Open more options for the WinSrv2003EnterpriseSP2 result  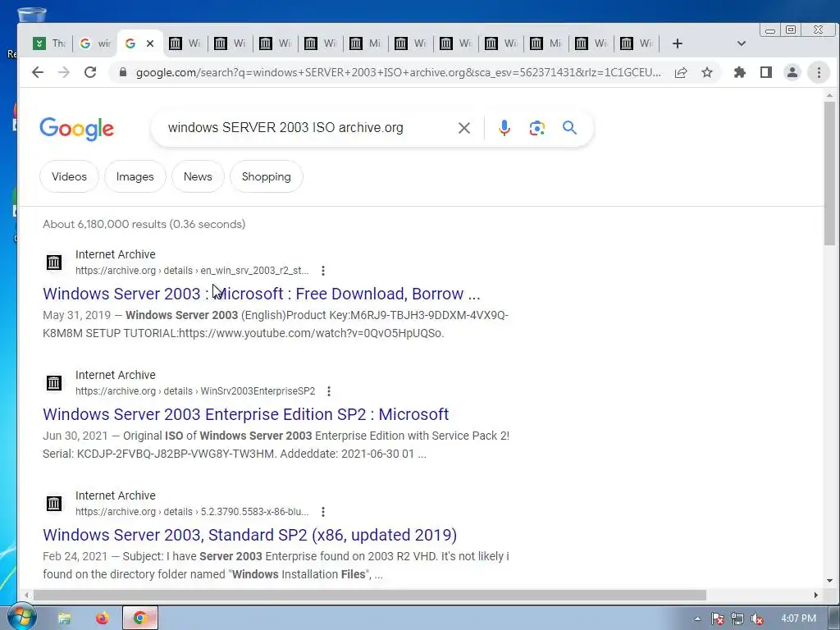329,391
